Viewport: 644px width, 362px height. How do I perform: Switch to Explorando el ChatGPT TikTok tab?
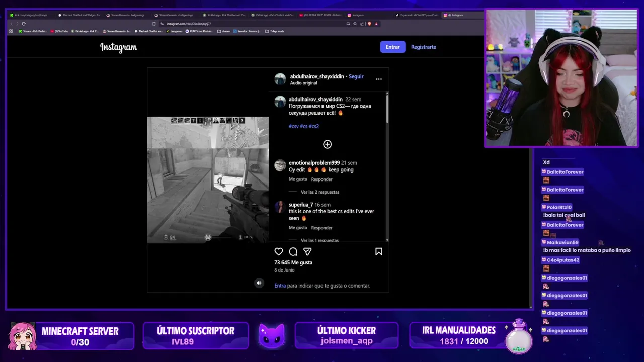417,15
